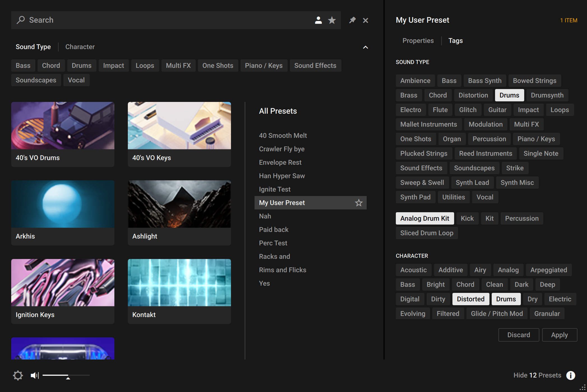Image resolution: width=587 pixels, height=392 pixels.
Task: Mute preview audio with the speaker icon
Action: [x=34, y=375]
